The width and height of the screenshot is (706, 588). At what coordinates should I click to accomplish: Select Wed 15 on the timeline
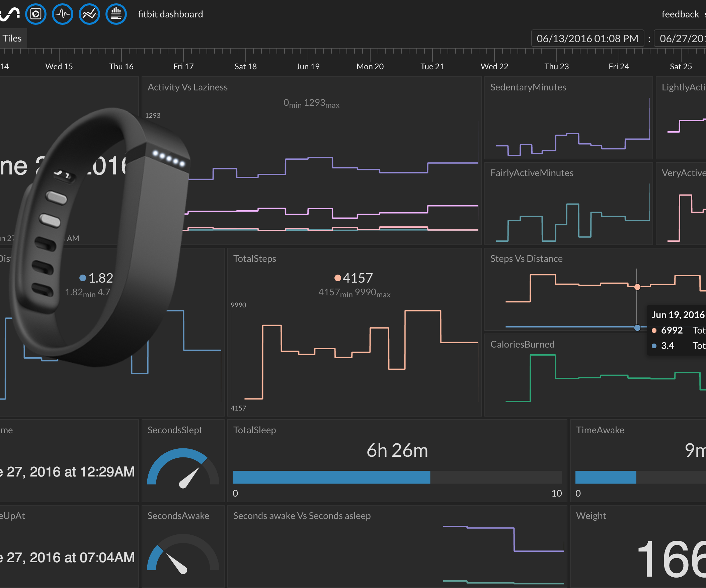[x=59, y=66]
